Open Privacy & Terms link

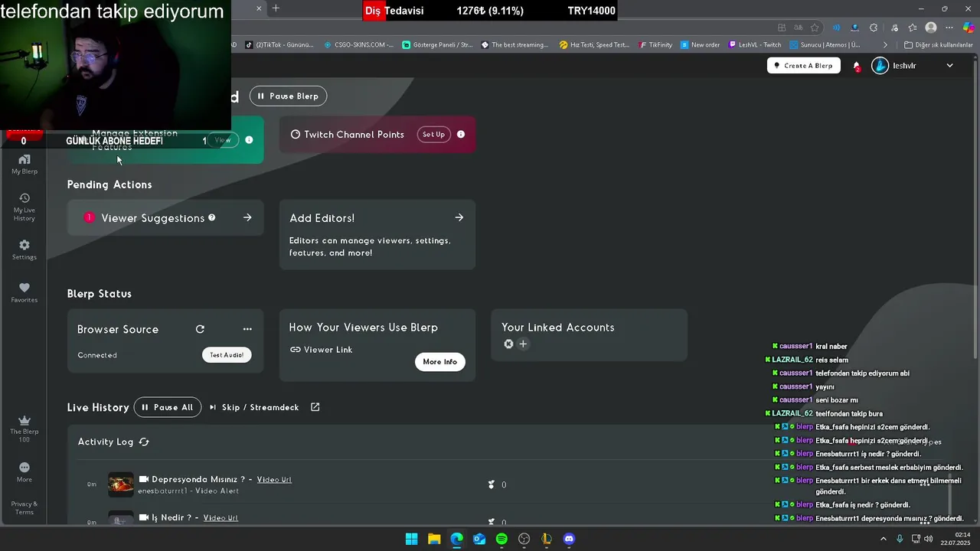[24, 508]
